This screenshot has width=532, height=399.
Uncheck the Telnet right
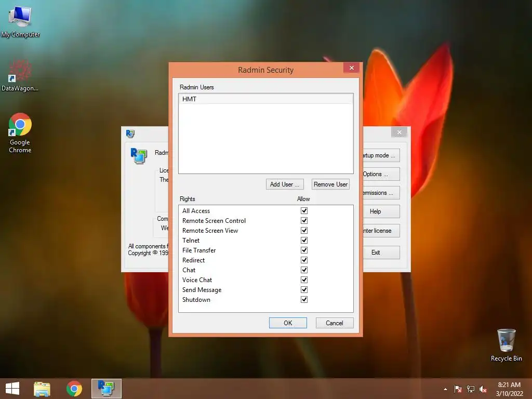coord(304,240)
